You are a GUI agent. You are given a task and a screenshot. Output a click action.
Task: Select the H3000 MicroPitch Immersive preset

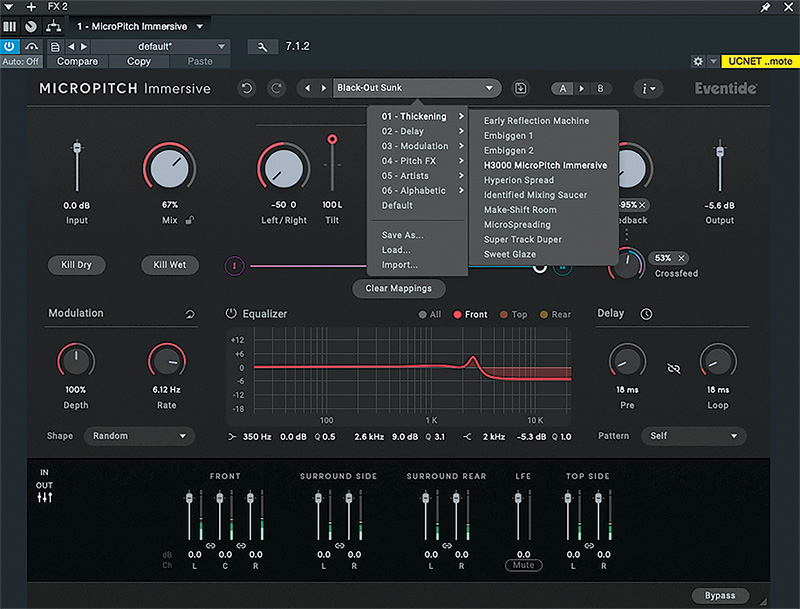tap(544, 165)
